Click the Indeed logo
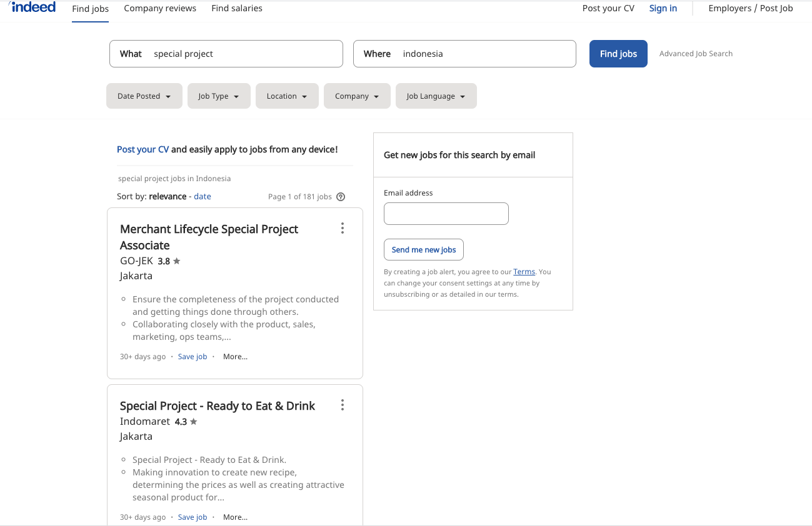812x526 pixels. [x=33, y=7]
